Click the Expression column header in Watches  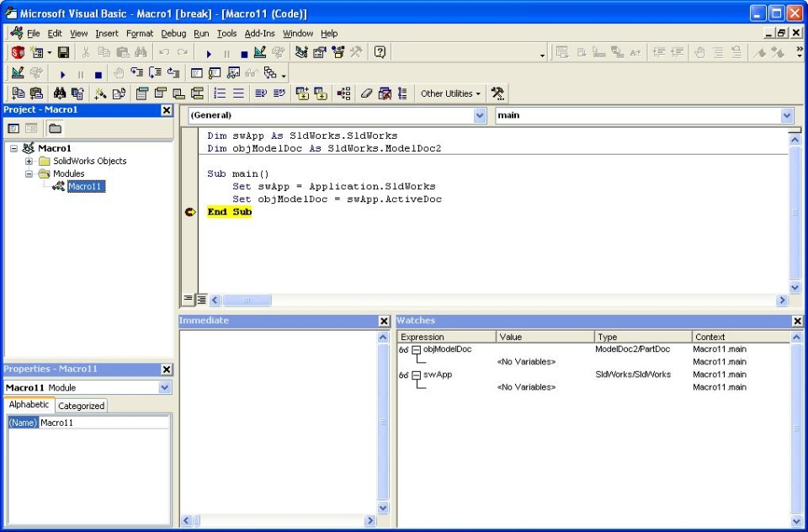446,338
